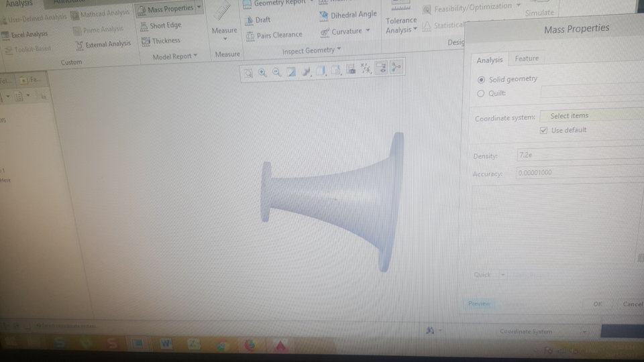The image size is (644, 362).
Task: Open the Pairs Clearance tool
Action: [x=274, y=36]
